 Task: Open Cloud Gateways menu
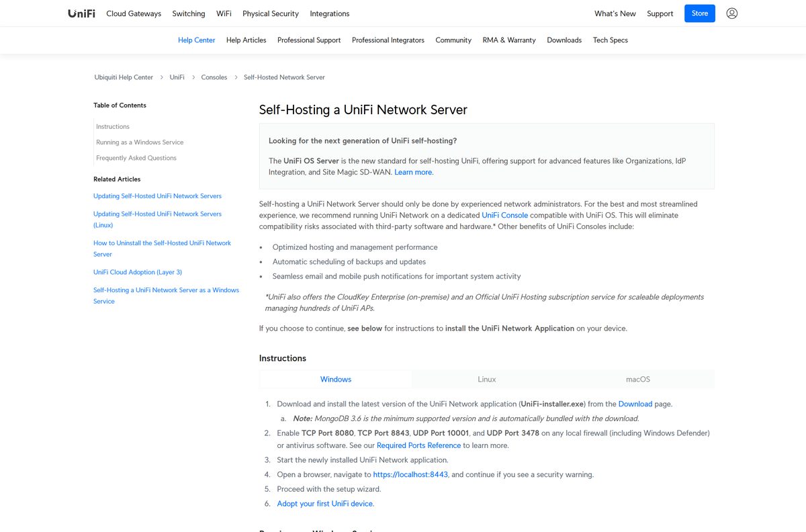[x=134, y=13]
